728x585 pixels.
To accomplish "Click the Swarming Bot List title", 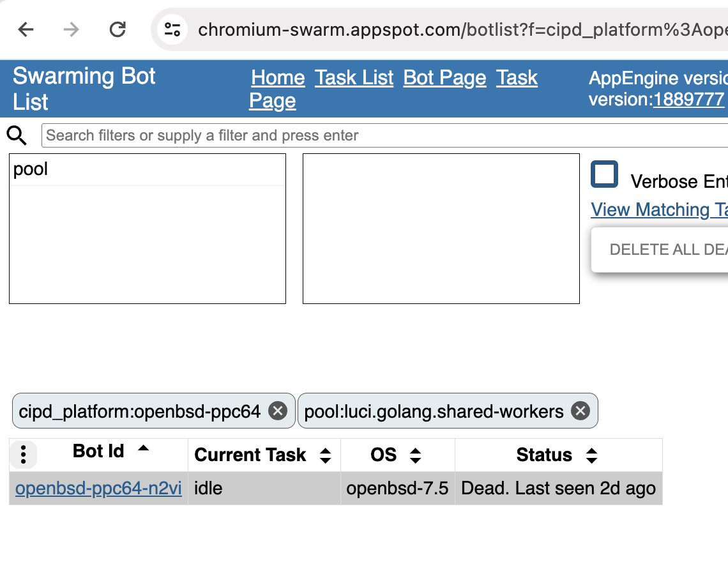I will pyautogui.click(x=84, y=89).
